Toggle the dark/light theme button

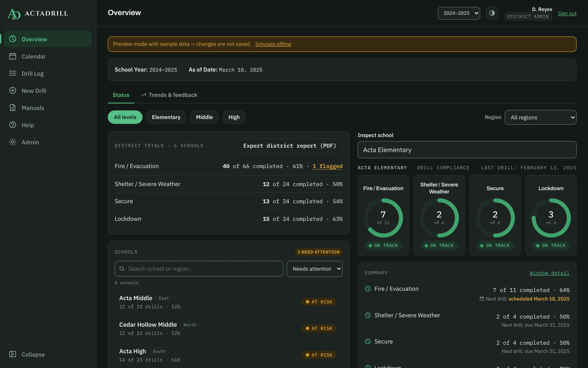pyautogui.click(x=492, y=13)
